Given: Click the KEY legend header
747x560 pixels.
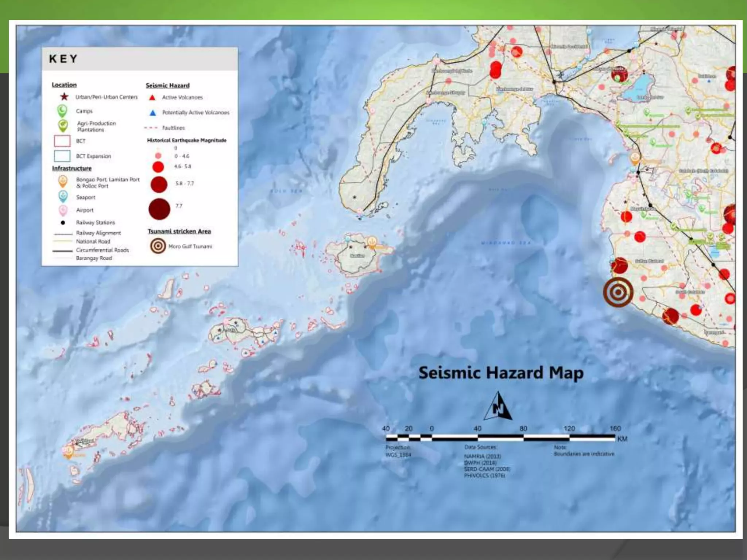Looking at the screenshot, I should [x=63, y=59].
